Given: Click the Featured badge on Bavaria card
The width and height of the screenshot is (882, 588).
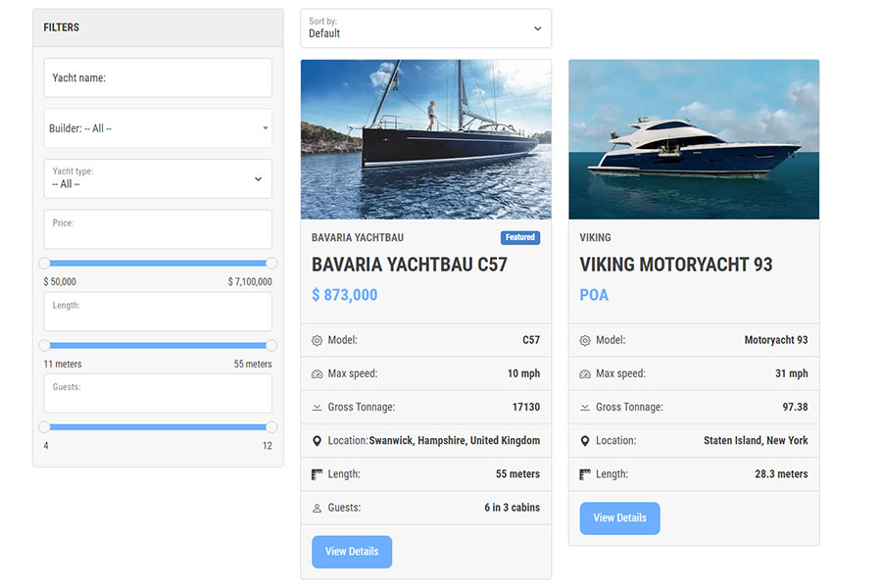Looking at the screenshot, I should [520, 237].
